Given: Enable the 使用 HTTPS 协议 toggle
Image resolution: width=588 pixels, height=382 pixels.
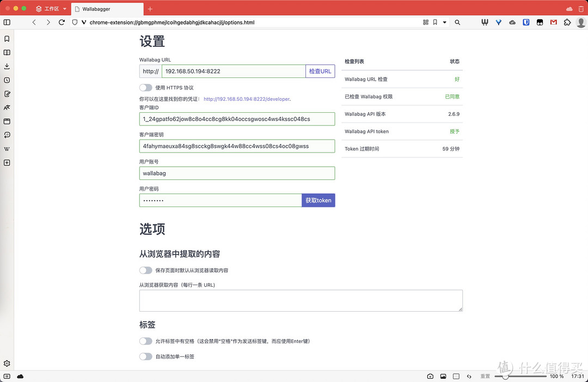Looking at the screenshot, I should pyautogui.click(x=146, y=88).
